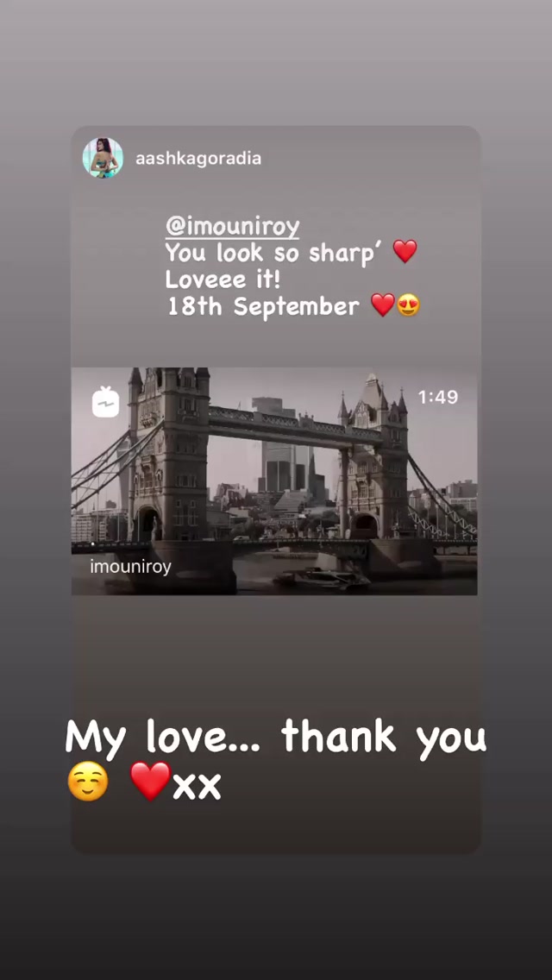Viewport: 552px width, 980px height.
Task: Open the @imouniroy mention
Action: click(233, 228)
